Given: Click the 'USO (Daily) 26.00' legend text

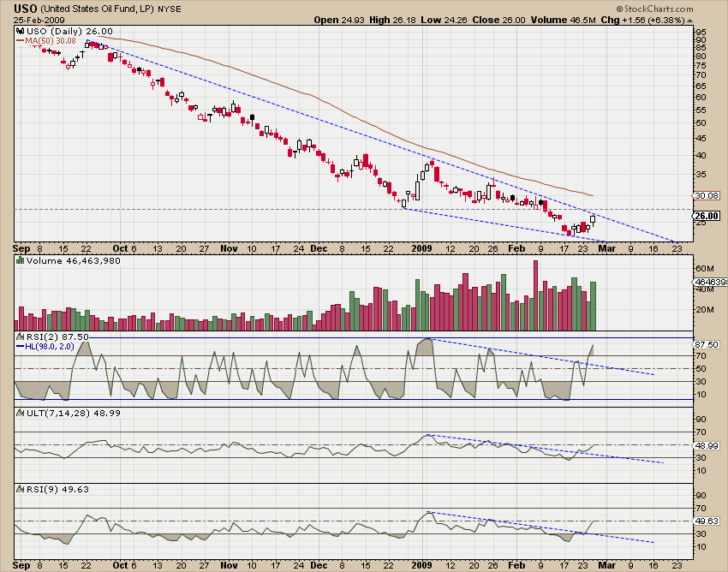Looking at the screenshot, I should [69, 31].
